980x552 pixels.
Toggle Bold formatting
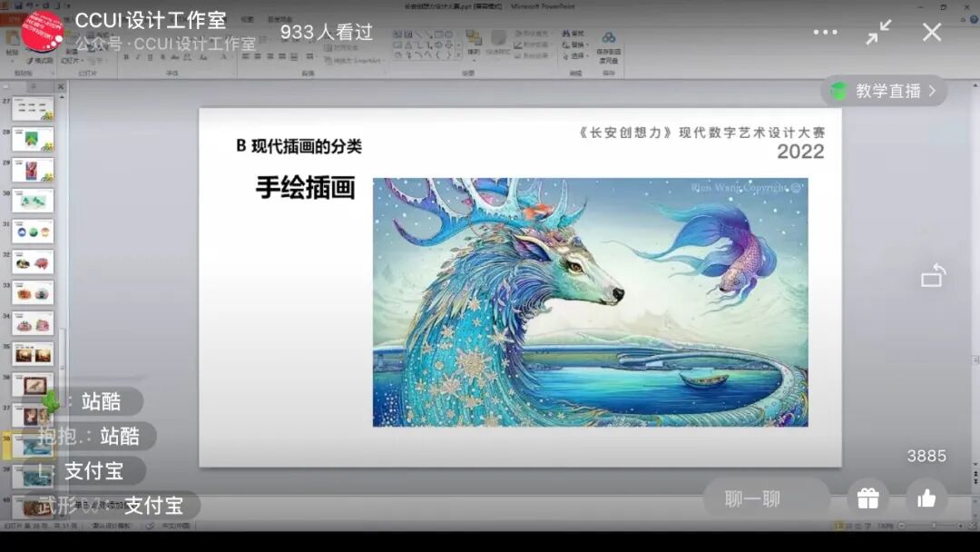[x=128, y=57]
